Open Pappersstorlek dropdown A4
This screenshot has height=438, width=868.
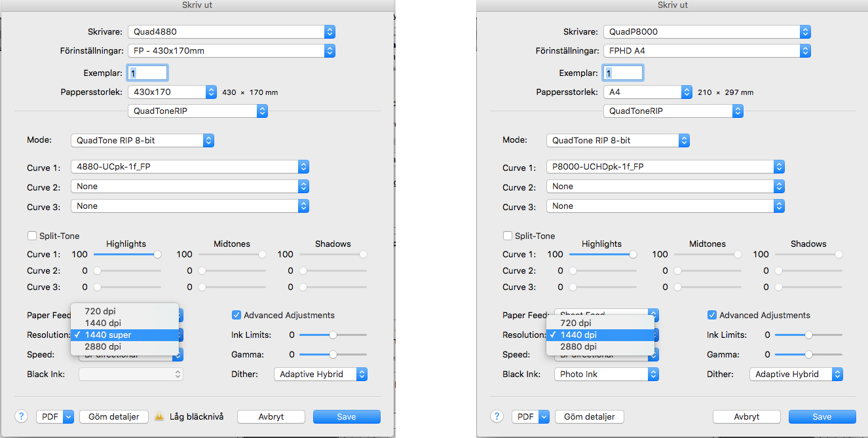tap(648, 92)
